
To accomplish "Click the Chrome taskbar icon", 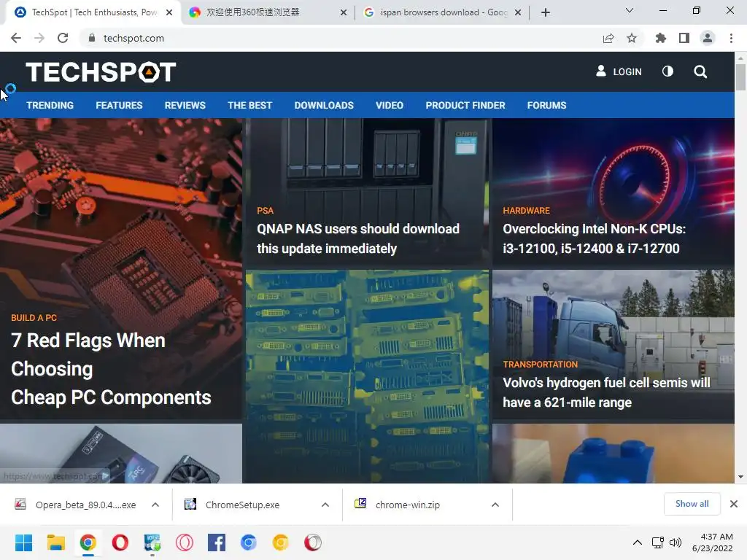I will tap(88, 542).
